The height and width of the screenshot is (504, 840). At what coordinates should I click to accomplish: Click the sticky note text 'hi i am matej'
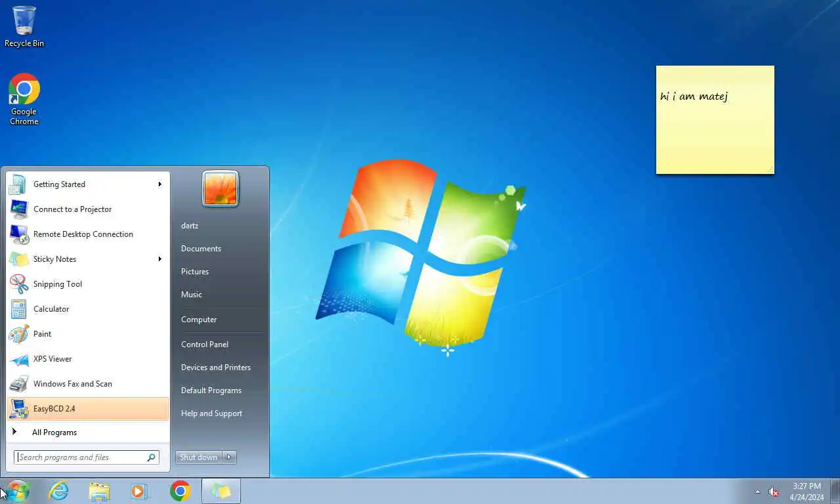[694, 97]
